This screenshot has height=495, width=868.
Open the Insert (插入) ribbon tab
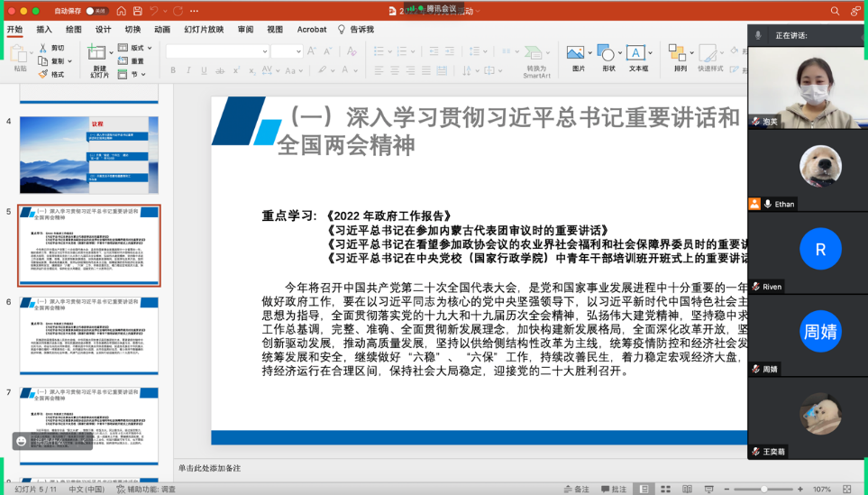tap(44, 29)
